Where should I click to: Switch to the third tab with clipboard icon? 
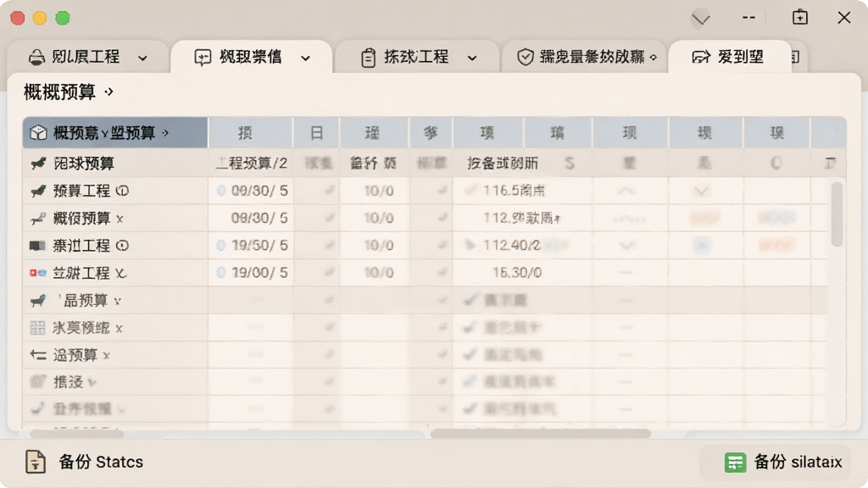[417, 57]
